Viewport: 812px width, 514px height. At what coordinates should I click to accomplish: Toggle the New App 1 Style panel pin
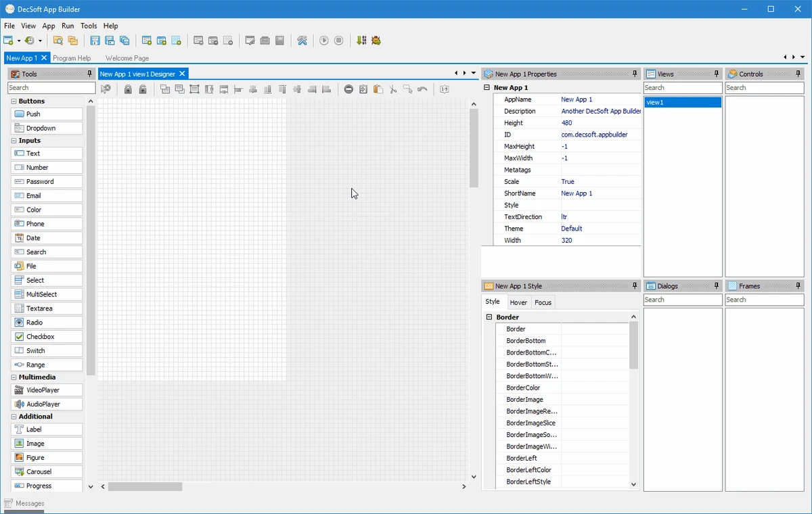[x=635, y=286]
